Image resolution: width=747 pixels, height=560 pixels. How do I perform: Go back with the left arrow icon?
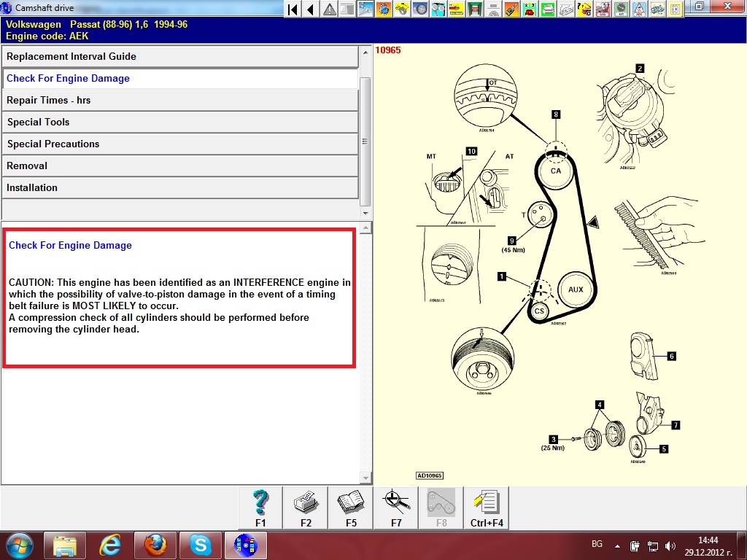[311, 9]
